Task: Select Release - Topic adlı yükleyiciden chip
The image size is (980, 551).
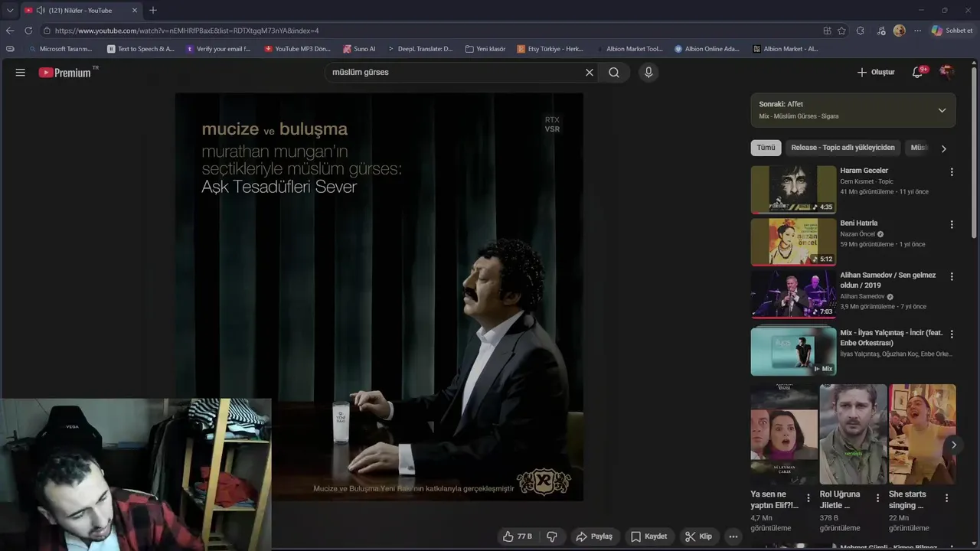Action: [843, 148]
